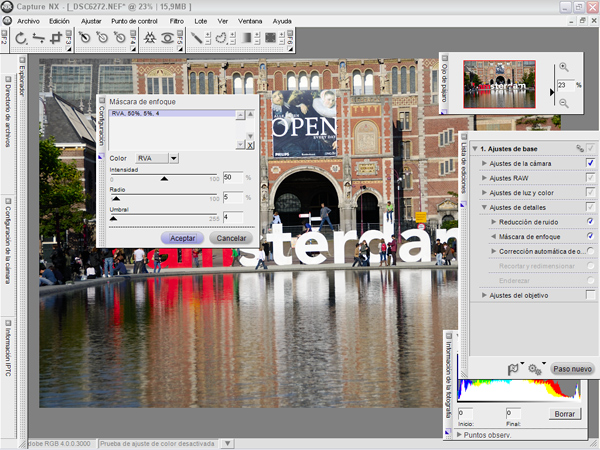Click the Borrar button under histogram
This screenshot has width=600, height=450.
(564, 414)
